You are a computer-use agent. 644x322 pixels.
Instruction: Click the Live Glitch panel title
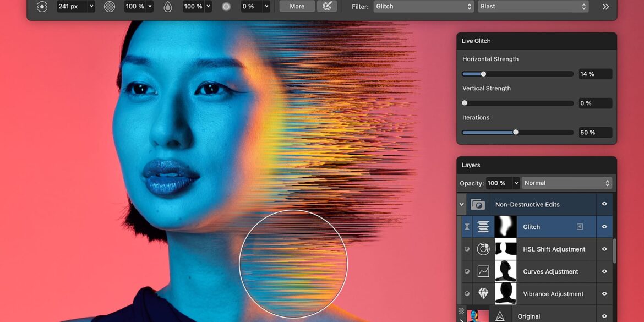pos(476,41)
